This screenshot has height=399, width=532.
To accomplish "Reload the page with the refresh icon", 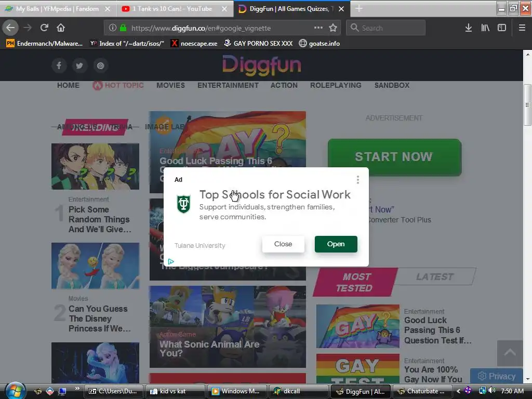I will point(44,28).
